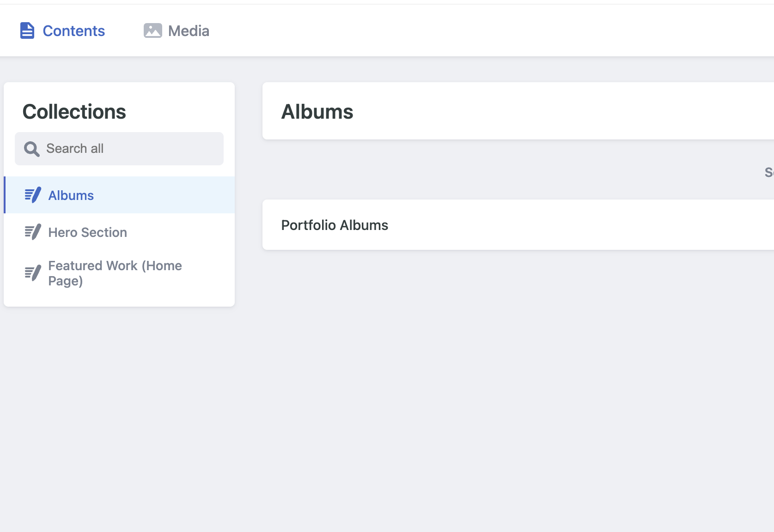The image size is (774, 532).
Task: Click the Albums collection pencil icon
Action: coord(33,195)
